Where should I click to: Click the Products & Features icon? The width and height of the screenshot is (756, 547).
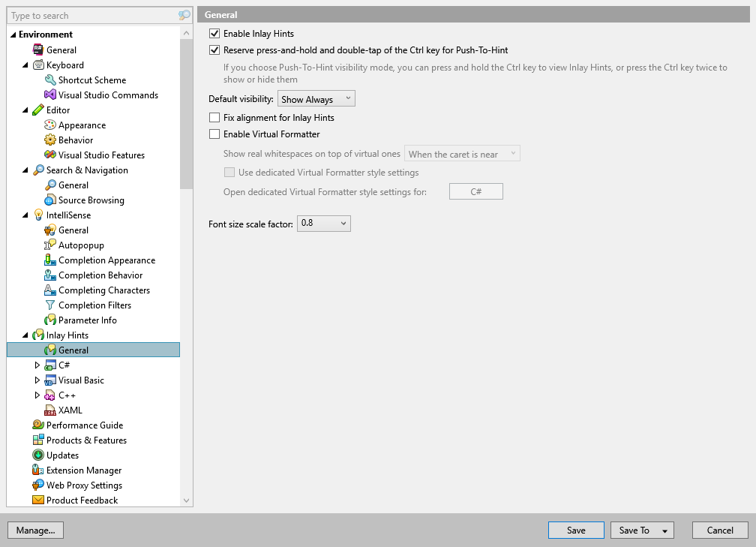coord(38,440)
